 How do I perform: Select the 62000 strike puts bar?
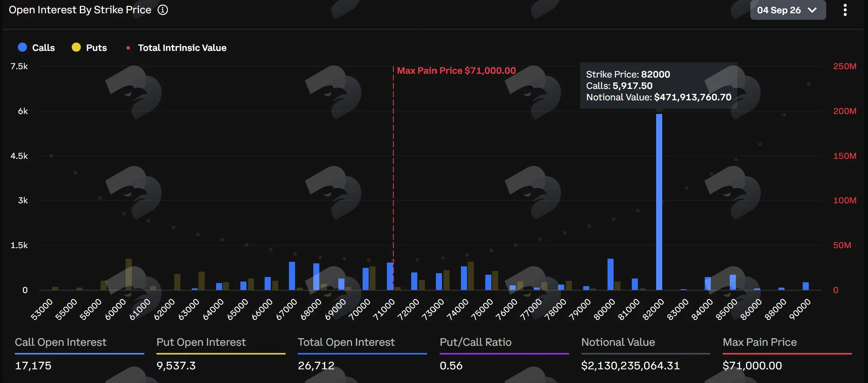(x=177, y=282)
